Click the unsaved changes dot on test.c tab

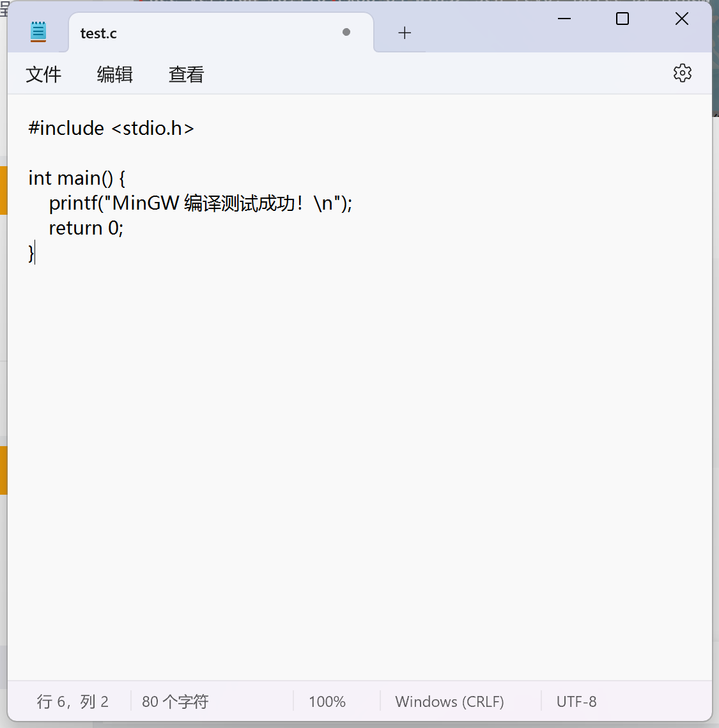tap(346, 32)
